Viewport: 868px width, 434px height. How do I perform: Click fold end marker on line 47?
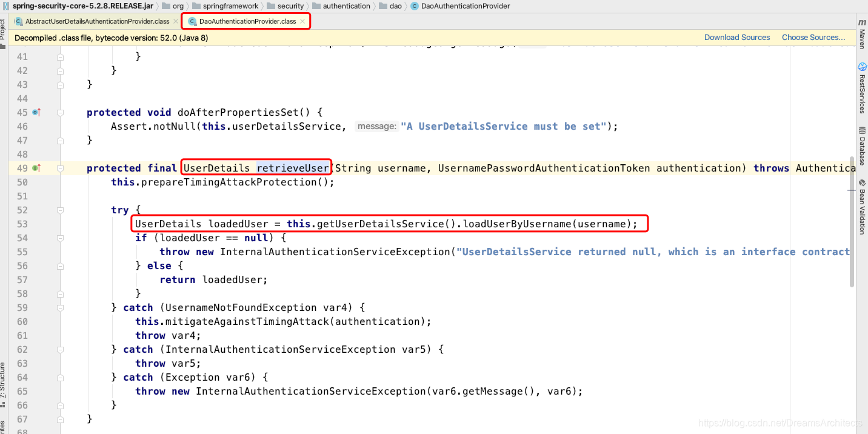(x=60, y=140)
